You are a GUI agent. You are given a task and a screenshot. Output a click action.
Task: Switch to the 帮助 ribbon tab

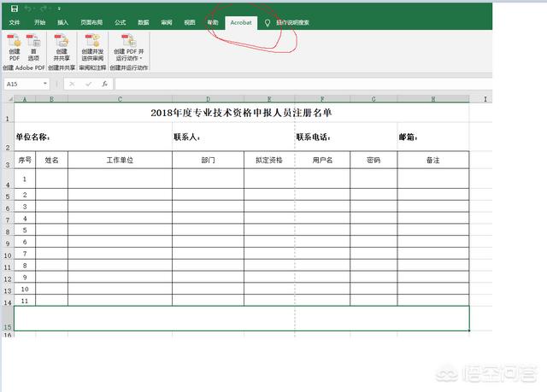pos(213,23)
